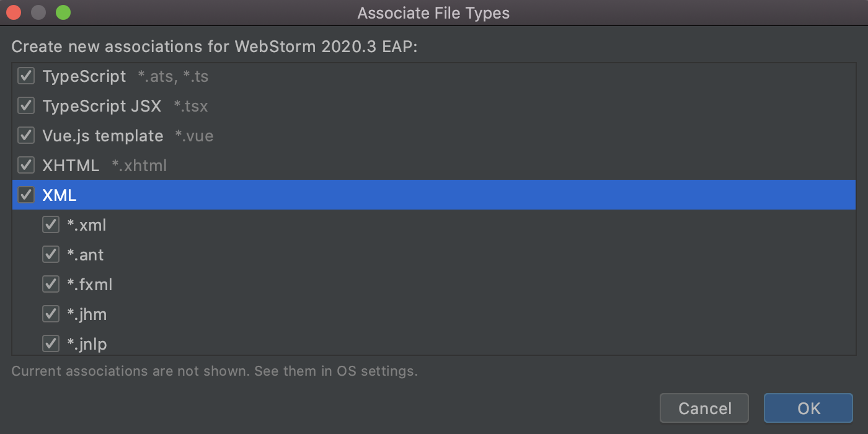This screenshot has height=434, width=868.
Task: Click the green zoom window button
Action: tap(63, 12)
